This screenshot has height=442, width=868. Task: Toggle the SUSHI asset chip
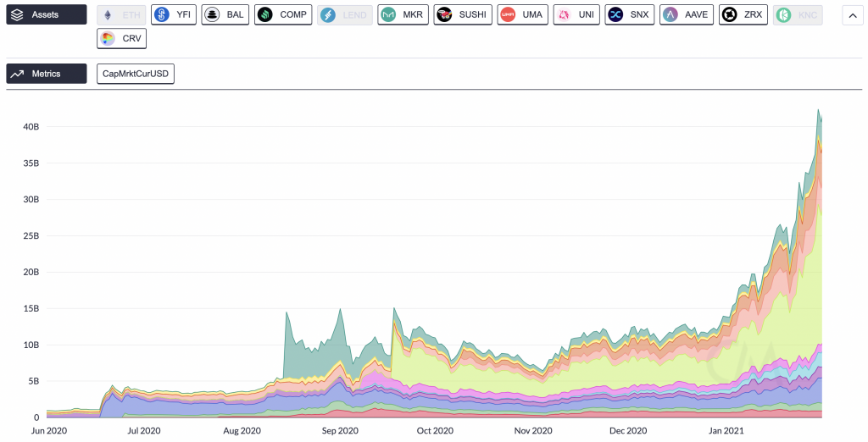(x=463, y=15)
